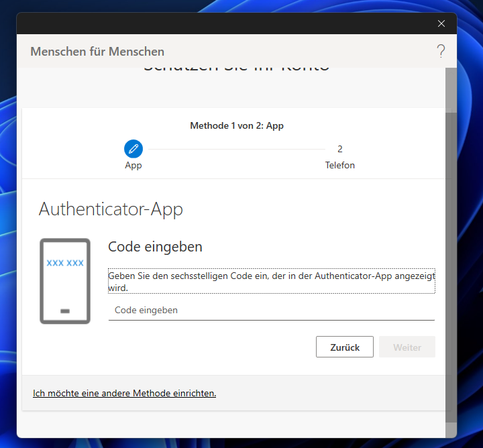
Task: Click the 'Code eingeben' section heading
Action: click(155, 247)
